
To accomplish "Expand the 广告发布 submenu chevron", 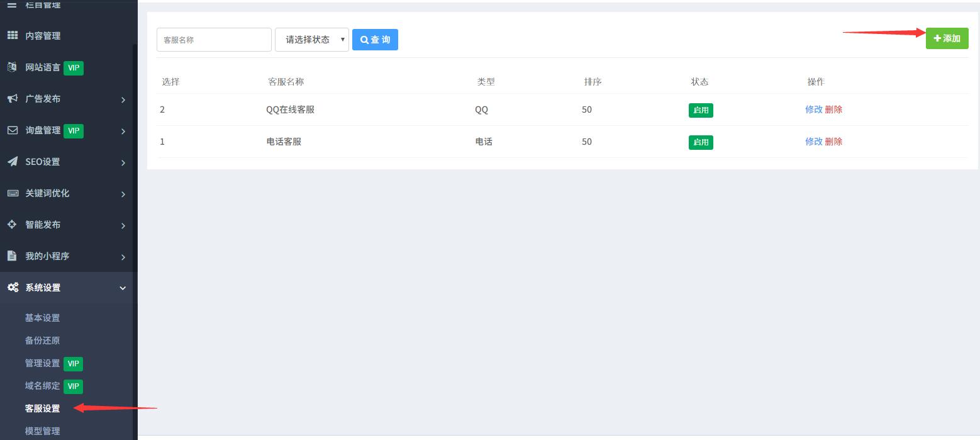I will click(123, 99).
